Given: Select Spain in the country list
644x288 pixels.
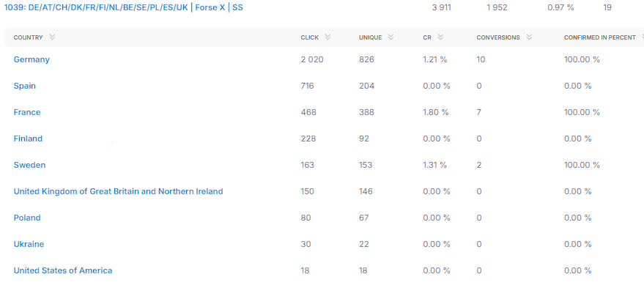Looking at the screenshot, I should [x=25, y=86].
